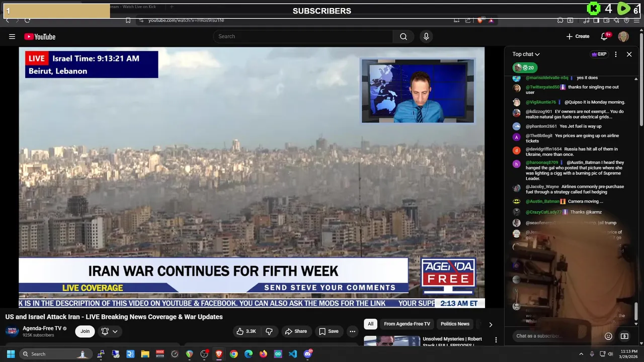Open options for Unsolved Mysteries video
Image resolution: width=644 pixels, height=362 pixels.
point(496,340)
